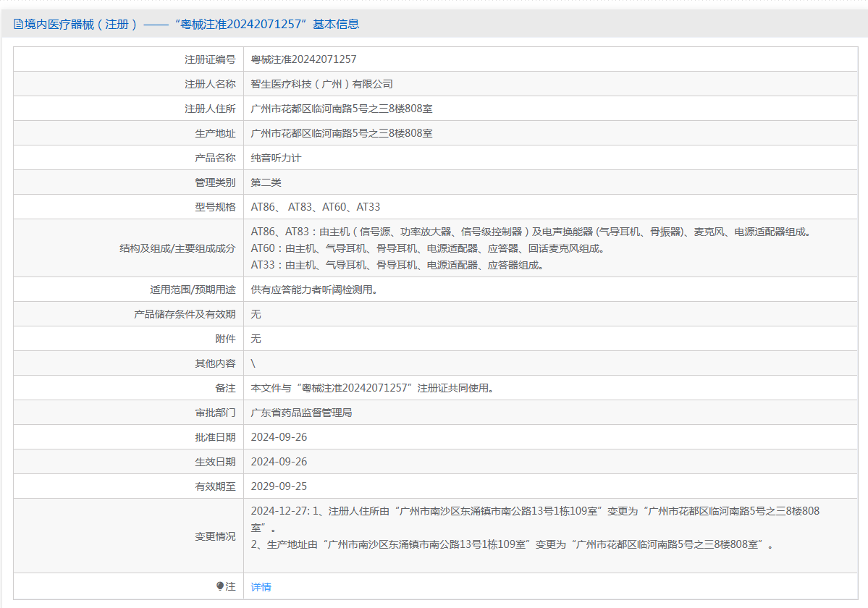Click the 生产地址 label
Viewport: 868px width, 608px height.
(x=215, y=133)
